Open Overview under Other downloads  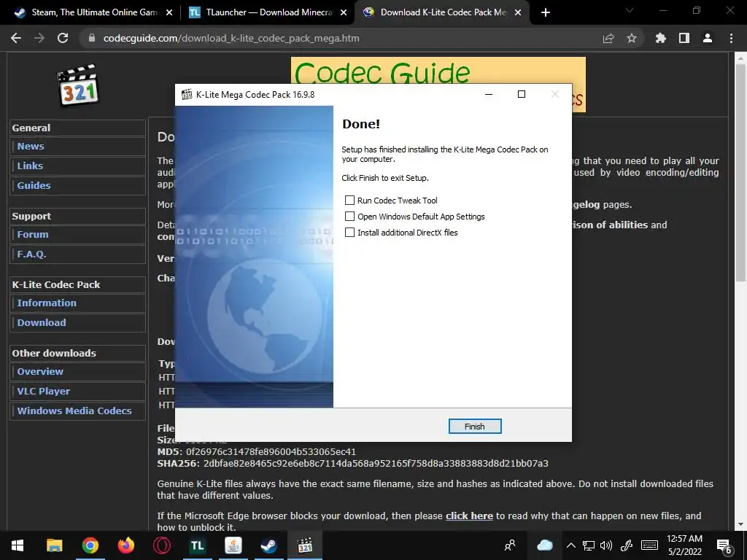coord(40,371)
